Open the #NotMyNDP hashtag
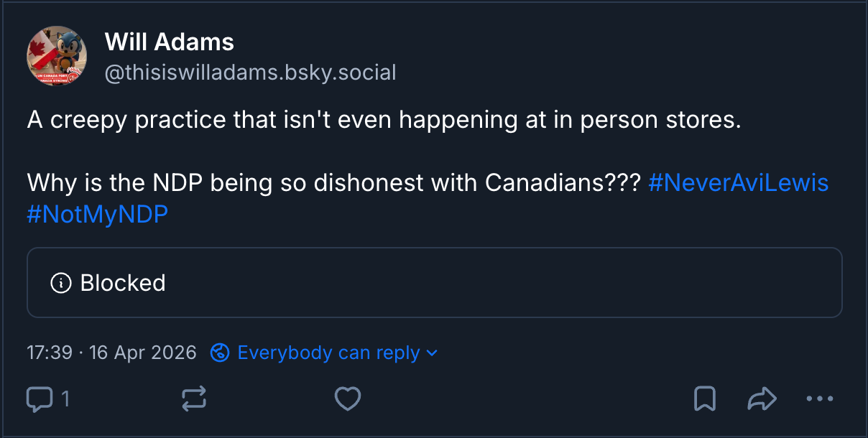This screenshot has height=438, width=868. click(x=98, y=214)
